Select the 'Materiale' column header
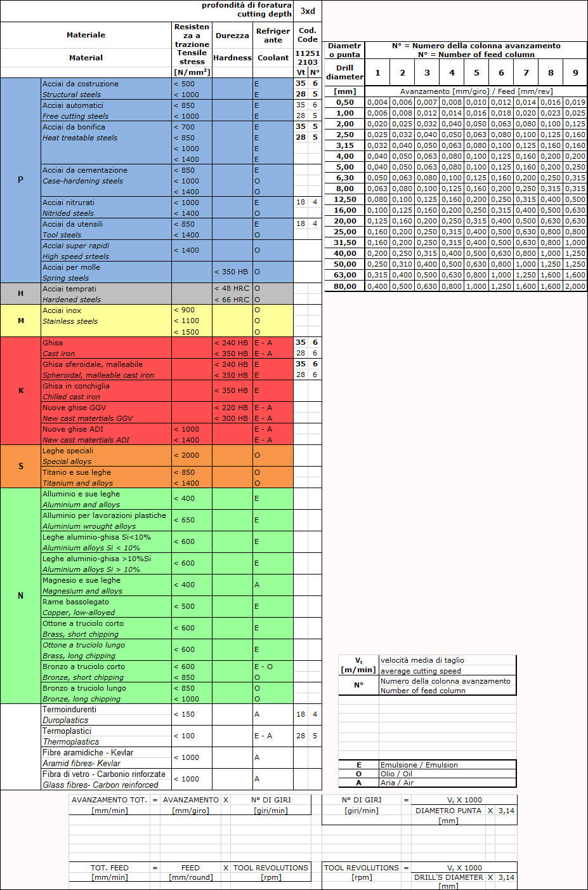 86,36
